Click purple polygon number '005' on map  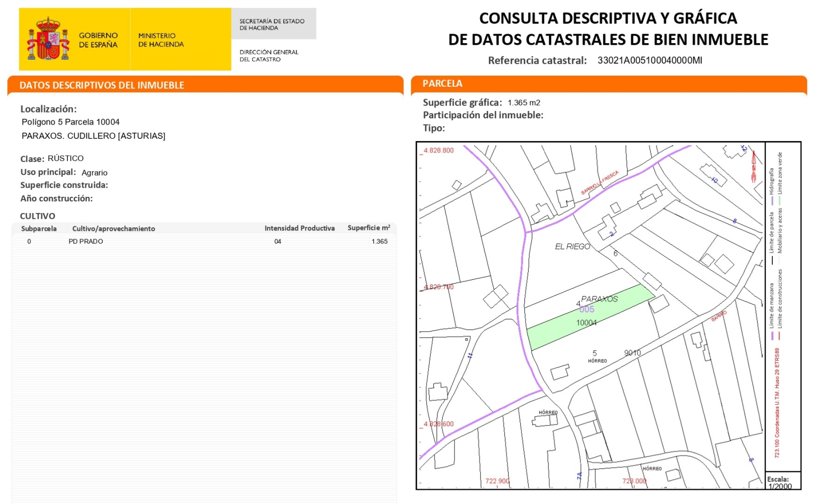pyautogui.click(x=587, y=309)
